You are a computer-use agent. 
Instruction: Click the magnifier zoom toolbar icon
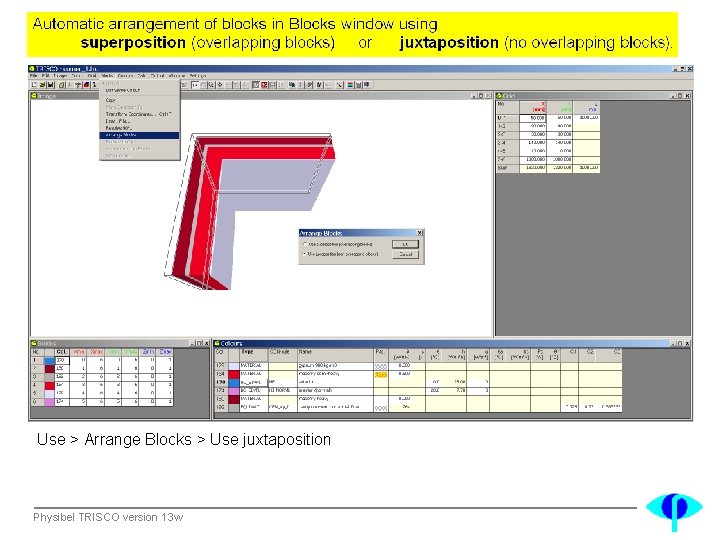(211, 85)
